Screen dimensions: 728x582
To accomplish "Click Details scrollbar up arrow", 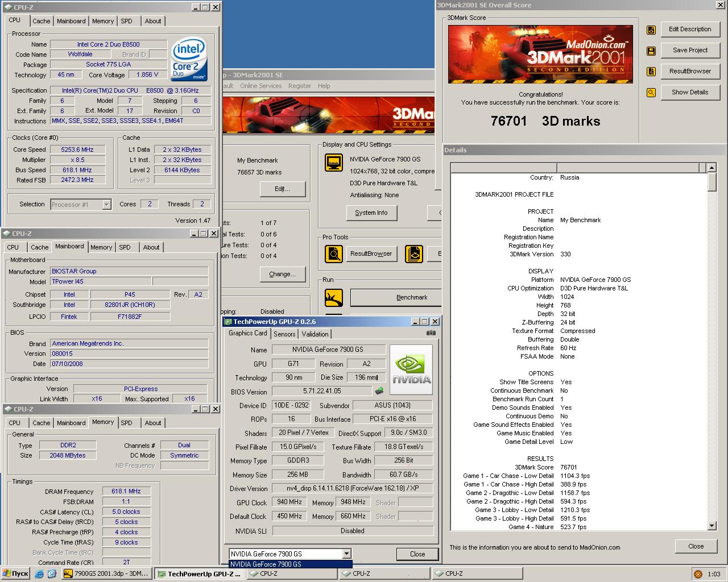I will [x=712, y=168].
